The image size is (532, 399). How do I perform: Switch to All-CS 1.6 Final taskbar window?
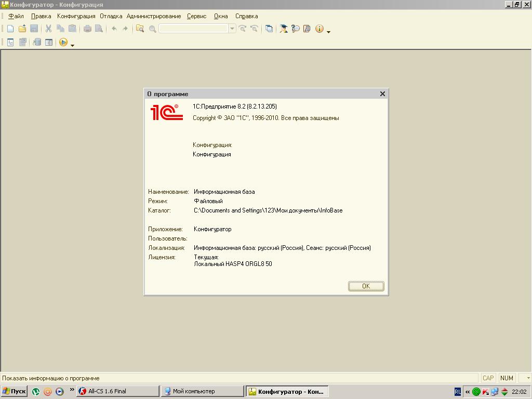[118, 391]
